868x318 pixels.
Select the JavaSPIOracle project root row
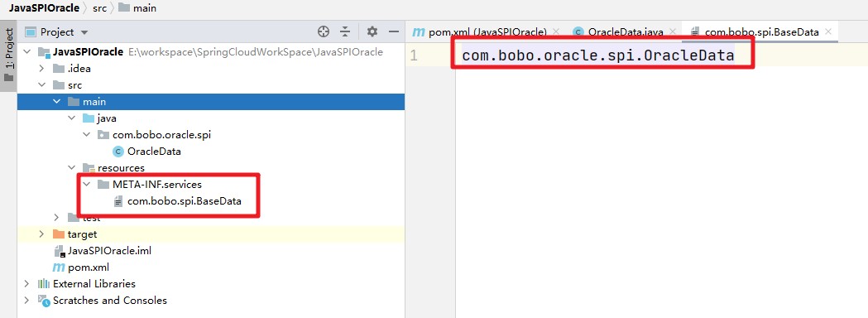(210, 52)
